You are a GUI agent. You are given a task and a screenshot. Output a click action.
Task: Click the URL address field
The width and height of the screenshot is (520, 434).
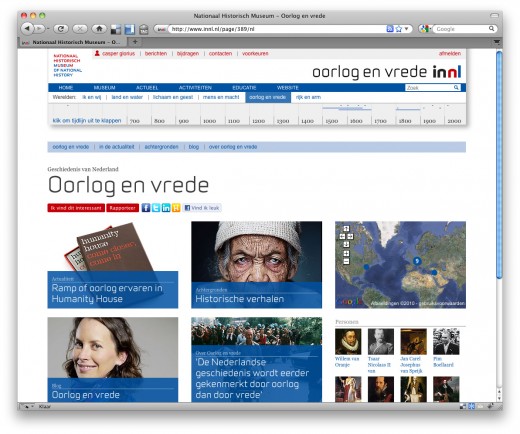tap(278, 29)
